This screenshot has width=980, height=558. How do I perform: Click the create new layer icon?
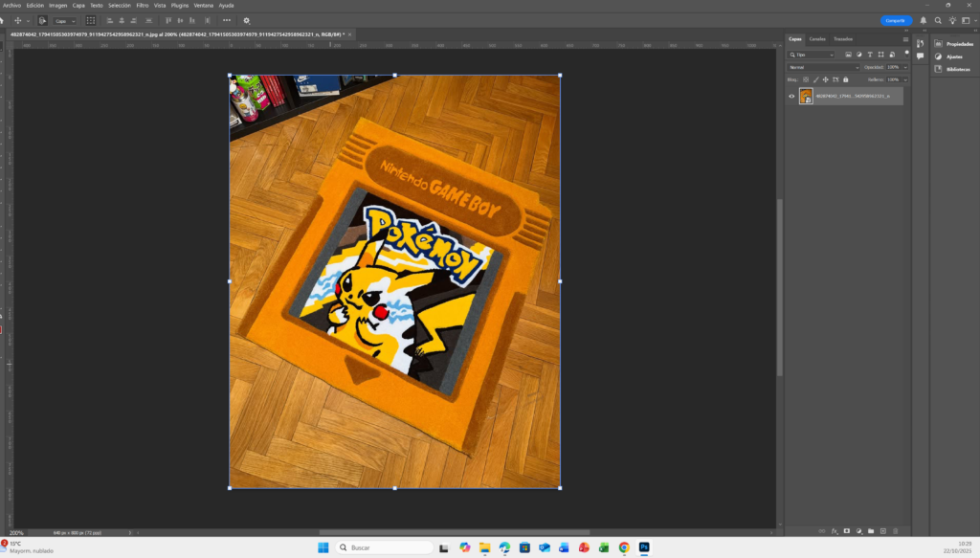pyautogui.click(x=882, y=530)
